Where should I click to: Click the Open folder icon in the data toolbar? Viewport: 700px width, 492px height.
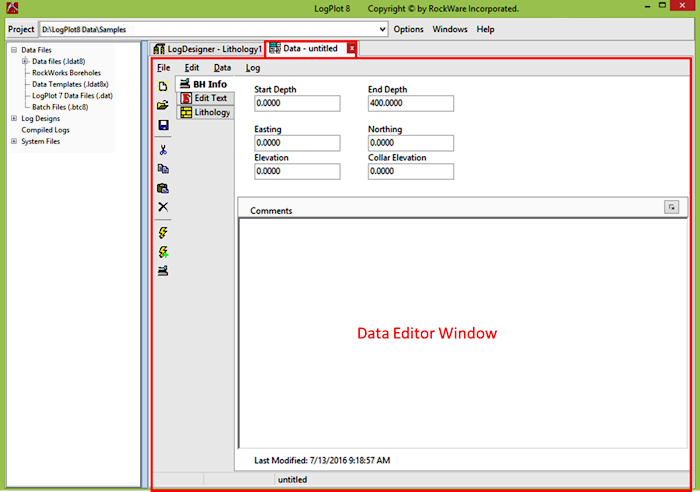163,105
